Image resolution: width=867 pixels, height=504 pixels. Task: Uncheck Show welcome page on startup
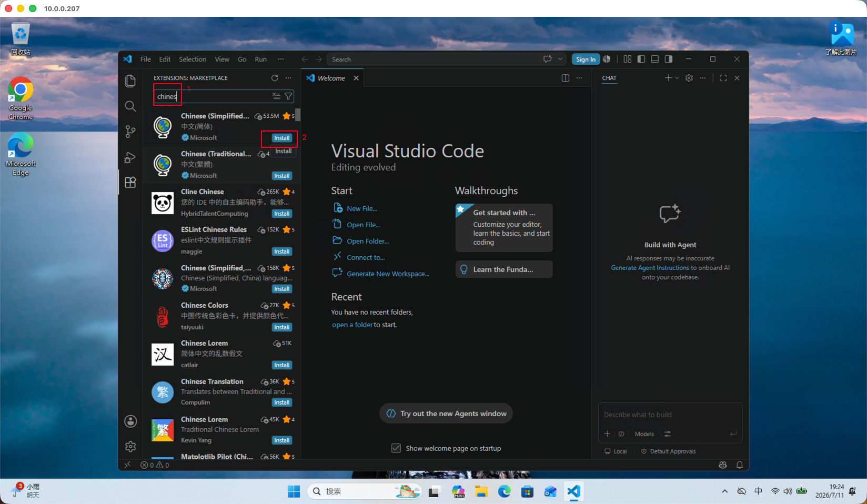[x=396, y=448]
